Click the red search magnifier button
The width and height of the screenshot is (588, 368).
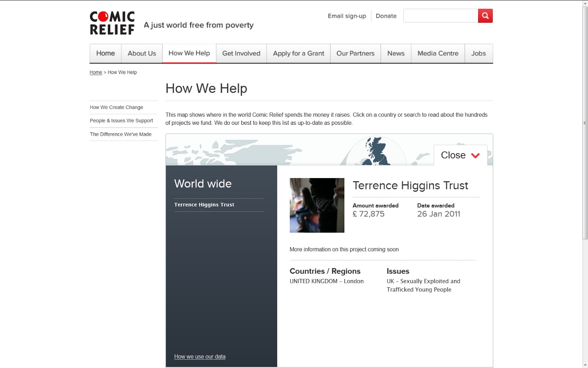point(485,16)
